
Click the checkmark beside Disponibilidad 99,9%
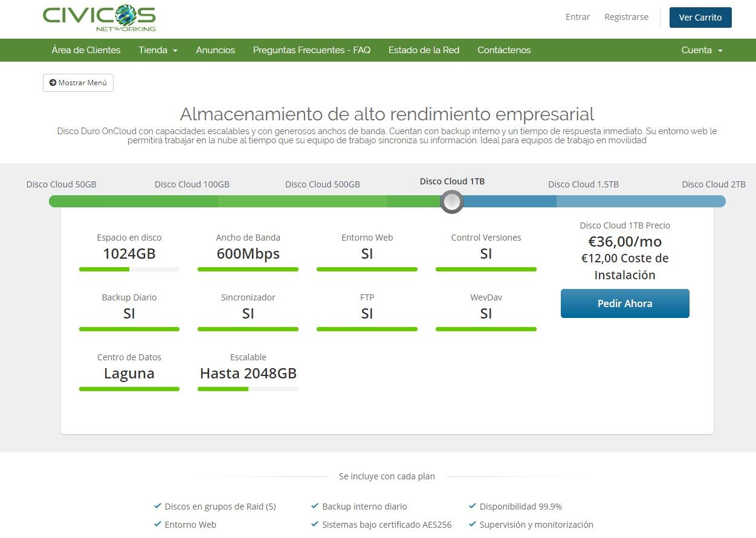point(473,506)
